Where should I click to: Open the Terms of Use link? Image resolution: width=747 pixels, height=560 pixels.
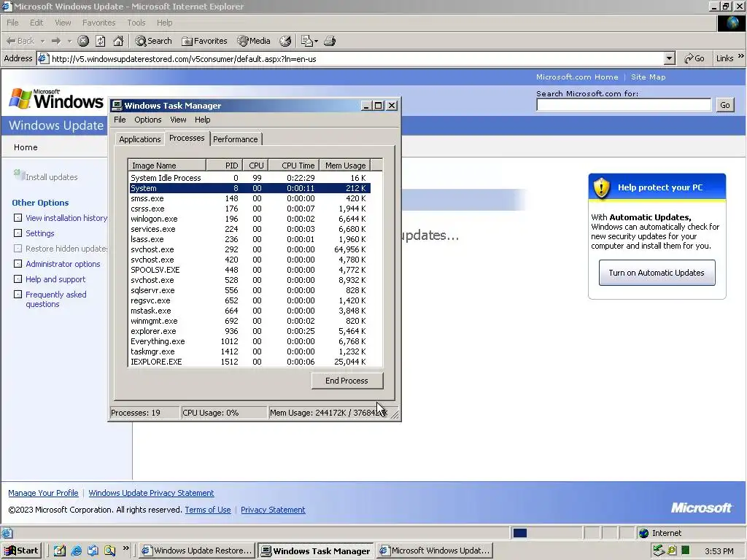click(x=208, y=510)
